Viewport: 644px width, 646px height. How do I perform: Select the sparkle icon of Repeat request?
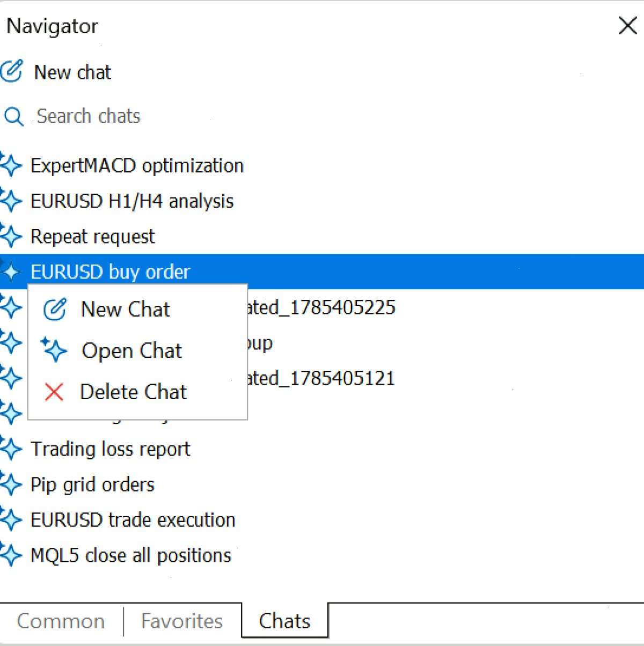11,236
